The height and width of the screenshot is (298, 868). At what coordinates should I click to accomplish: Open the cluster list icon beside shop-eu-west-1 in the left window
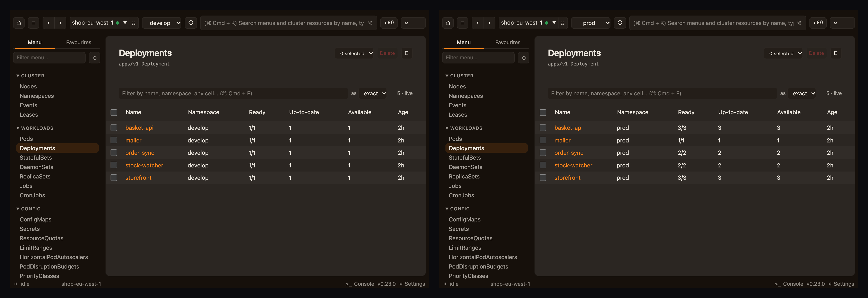[x=134, y=23]
